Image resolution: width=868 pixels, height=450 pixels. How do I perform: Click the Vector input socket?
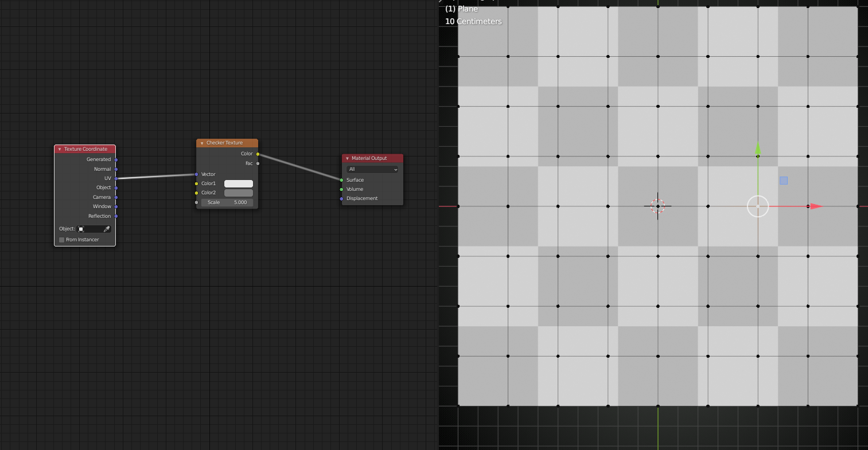pos(196,174)
